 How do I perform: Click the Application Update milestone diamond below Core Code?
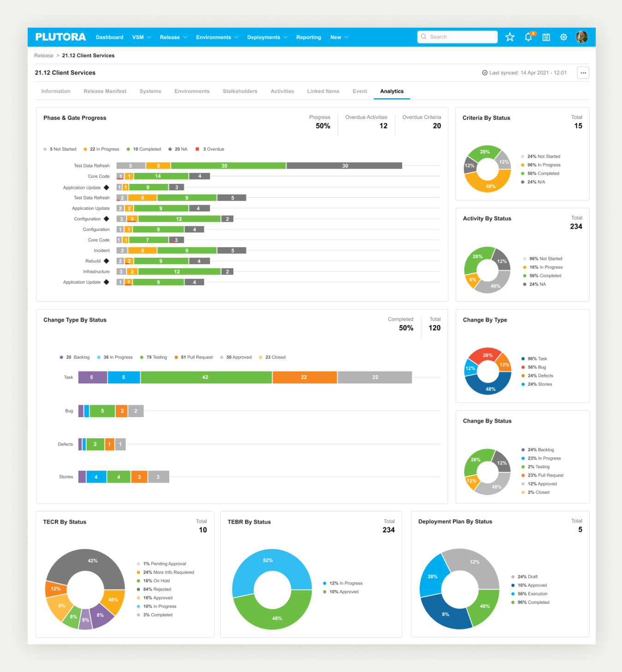(x=107, y=188)
